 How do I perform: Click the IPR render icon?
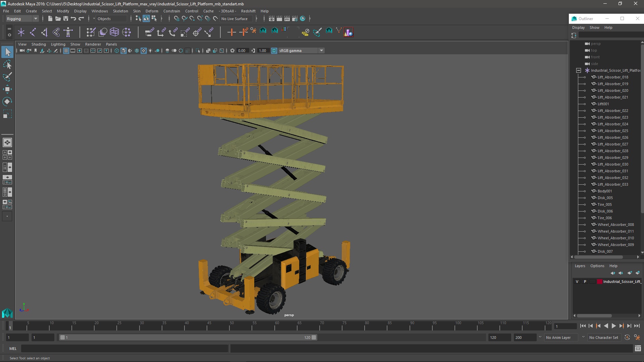(x=287, y=19)
